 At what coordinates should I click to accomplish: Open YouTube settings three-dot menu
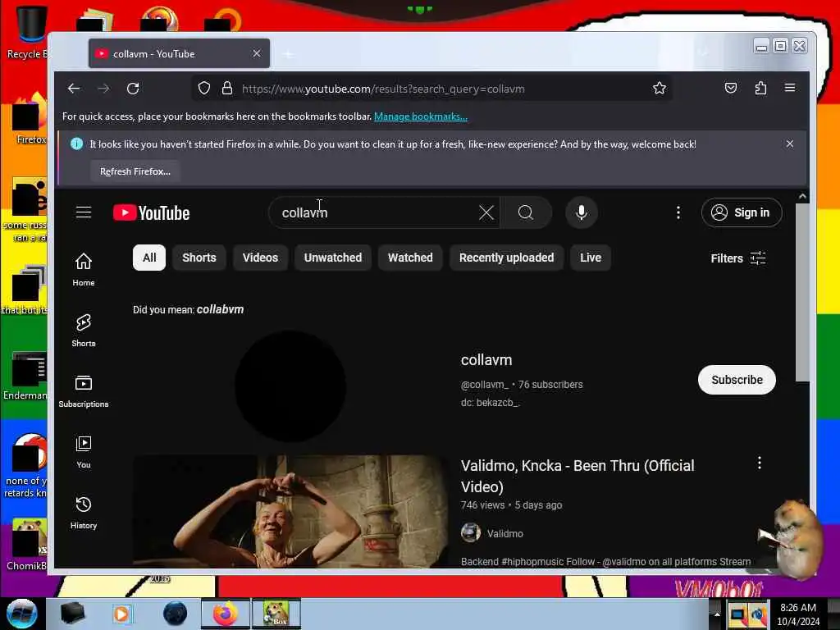click(x=678, y=212)
